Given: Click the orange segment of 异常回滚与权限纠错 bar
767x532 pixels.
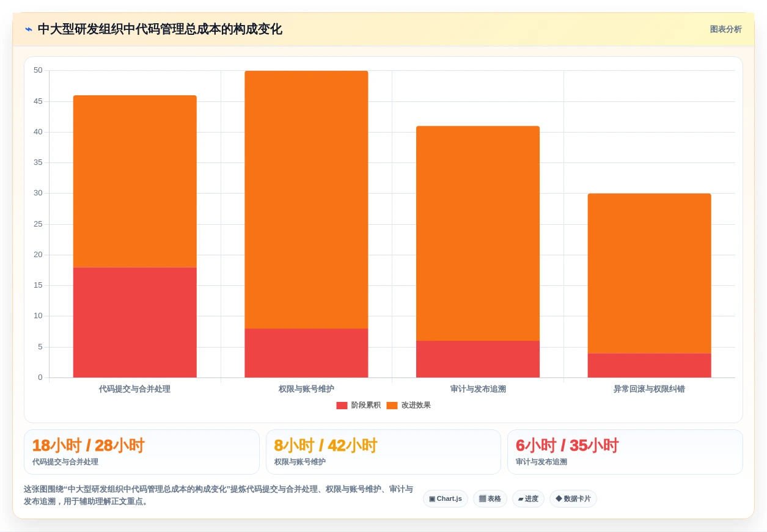Looking at the screenshot, I should click(x=650, y=274).
